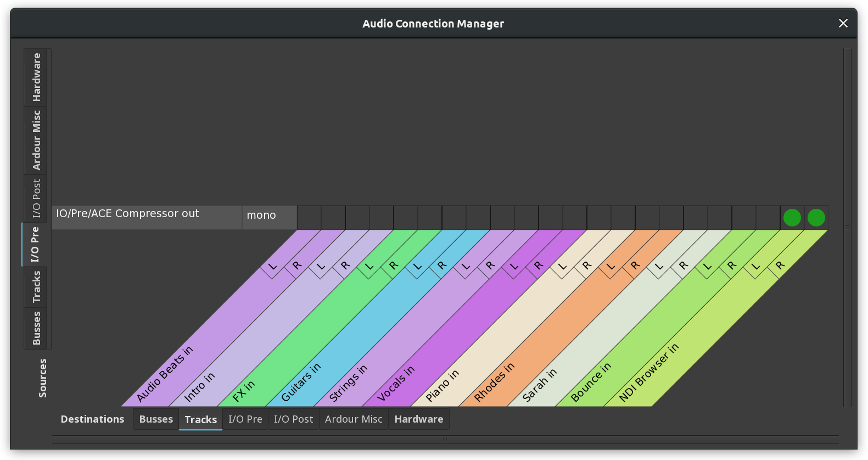The width and height of the screenshot is (868, 460).
Task: Click the R channel label of Rhodes in
Action: 635,265
